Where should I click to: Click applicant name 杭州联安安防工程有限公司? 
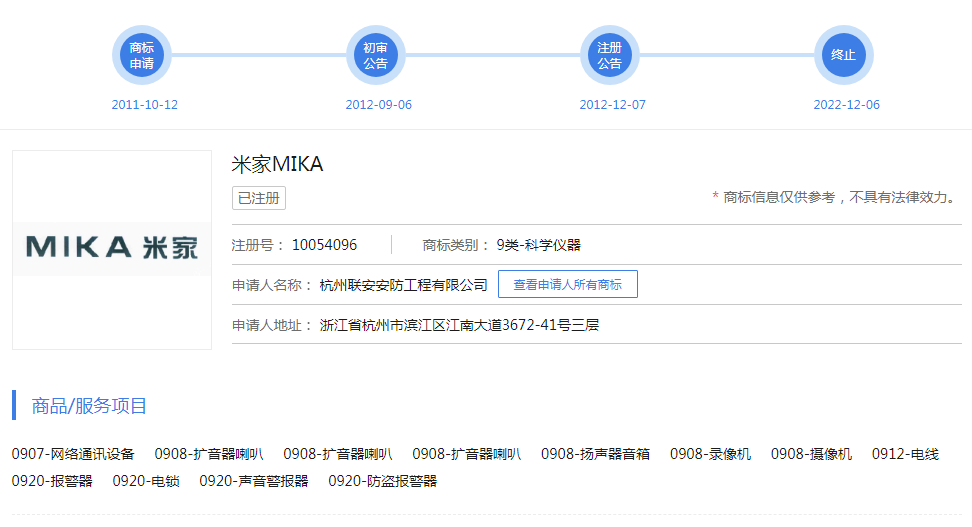point(404,285)
